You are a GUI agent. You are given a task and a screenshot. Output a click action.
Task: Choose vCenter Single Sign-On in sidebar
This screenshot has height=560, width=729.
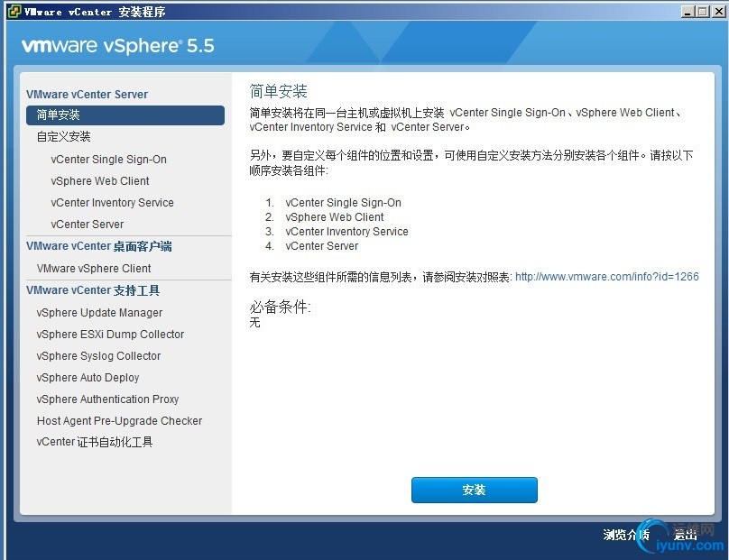click(108, 160)
